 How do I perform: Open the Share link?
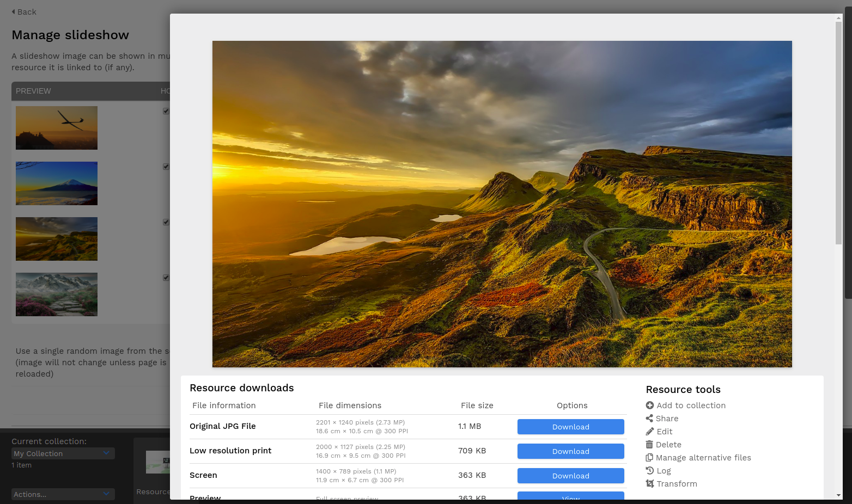667,419
